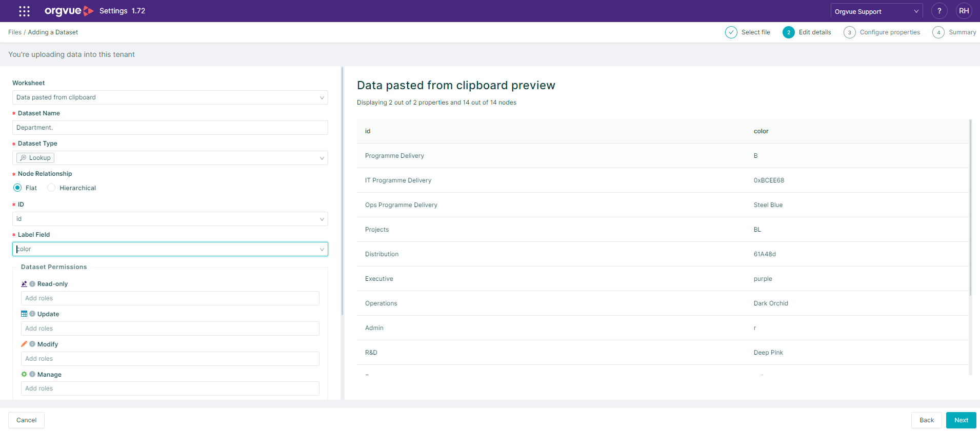Open the Orgvue Support tenant dropdown

coord(876,11)
